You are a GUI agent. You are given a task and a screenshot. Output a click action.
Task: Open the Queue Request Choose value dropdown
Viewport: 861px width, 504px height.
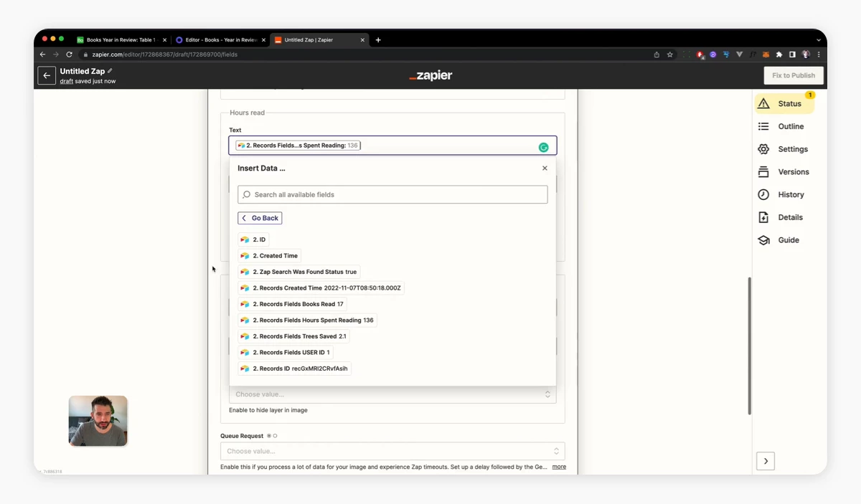392,451
